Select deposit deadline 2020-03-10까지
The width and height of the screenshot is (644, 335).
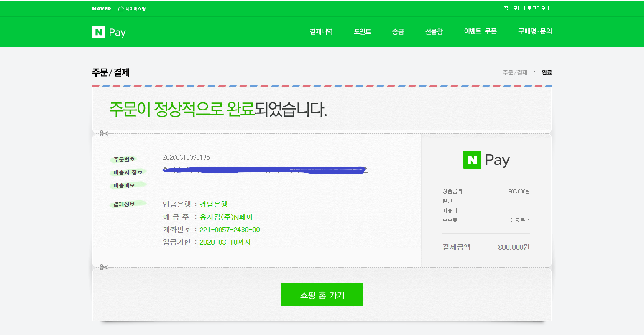coord(225,242)
